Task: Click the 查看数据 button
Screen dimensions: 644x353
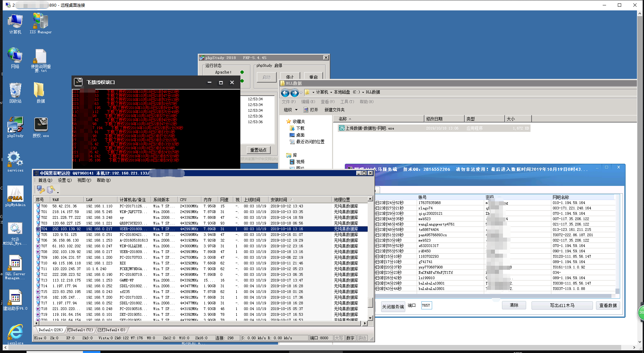Action: [608, 305]
